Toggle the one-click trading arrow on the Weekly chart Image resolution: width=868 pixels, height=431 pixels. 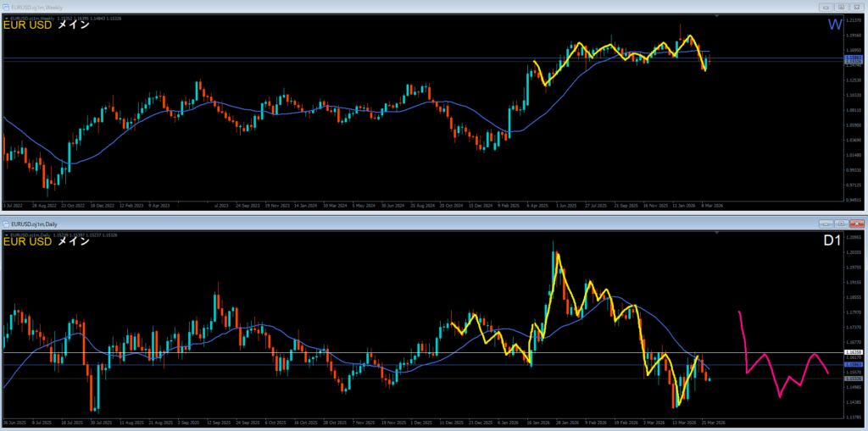pos(6,19)
